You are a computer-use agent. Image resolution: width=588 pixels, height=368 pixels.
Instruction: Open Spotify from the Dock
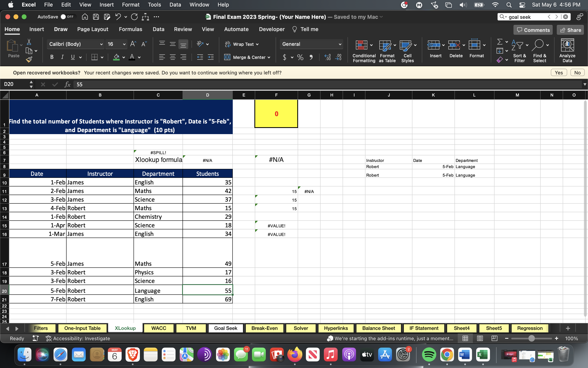point(429,355)
